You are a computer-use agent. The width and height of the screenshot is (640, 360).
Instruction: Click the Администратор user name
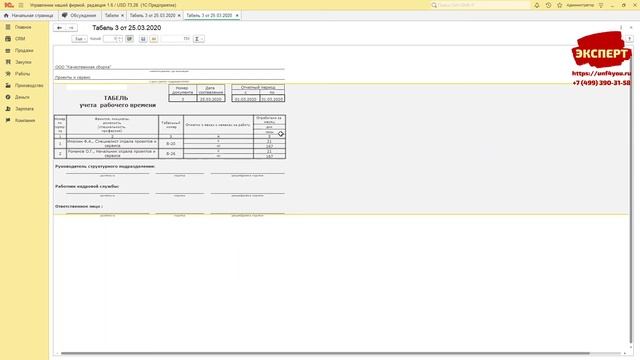[580, 5]
